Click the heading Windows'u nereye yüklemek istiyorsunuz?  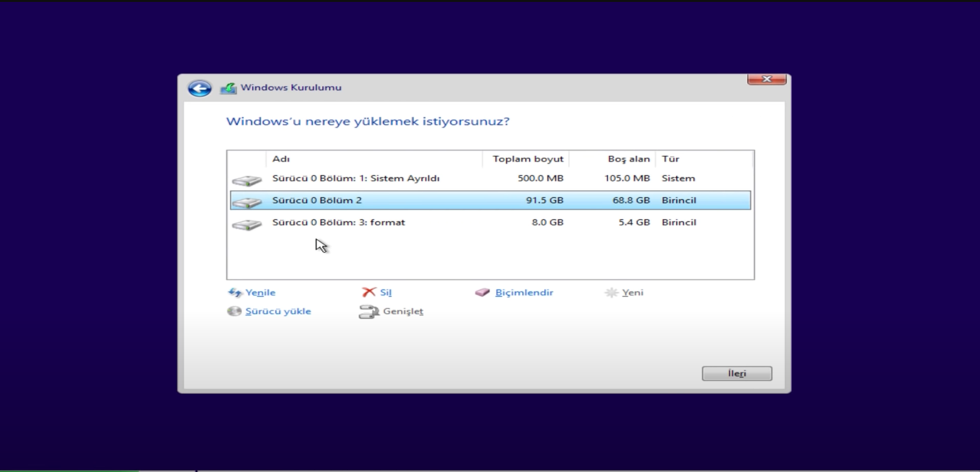coord(367,122)
